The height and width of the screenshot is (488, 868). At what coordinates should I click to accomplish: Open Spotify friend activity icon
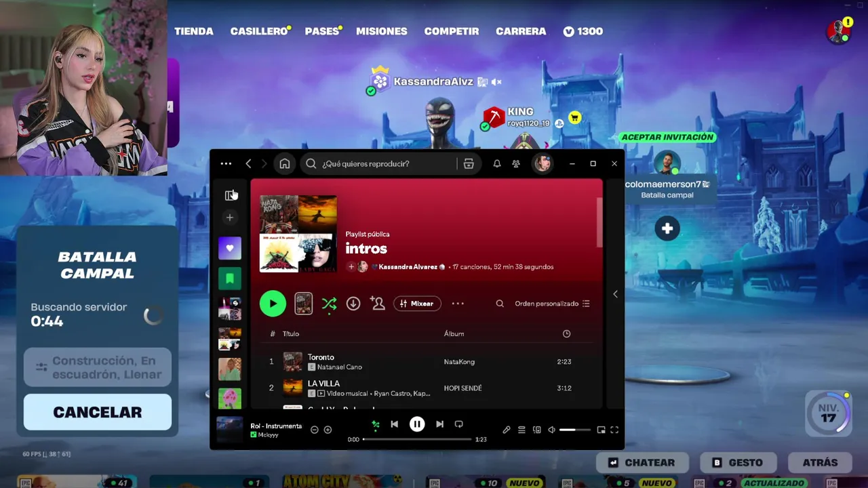[516, 164]
